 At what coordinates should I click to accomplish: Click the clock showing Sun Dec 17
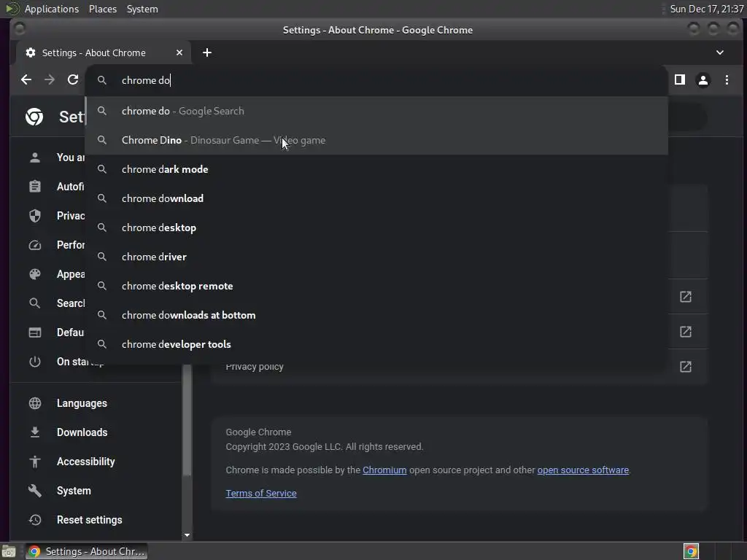point(706,9)
